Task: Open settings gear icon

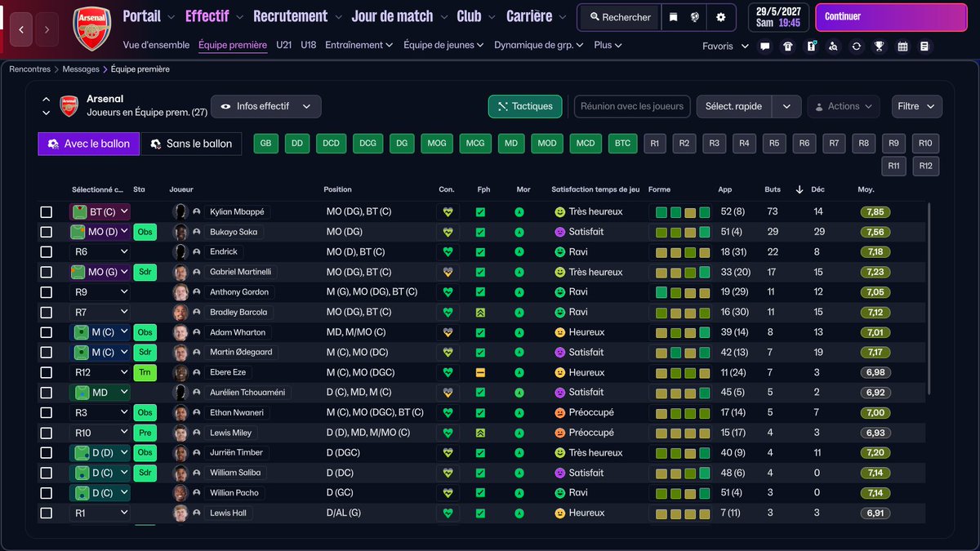Action: pos(720,17)
